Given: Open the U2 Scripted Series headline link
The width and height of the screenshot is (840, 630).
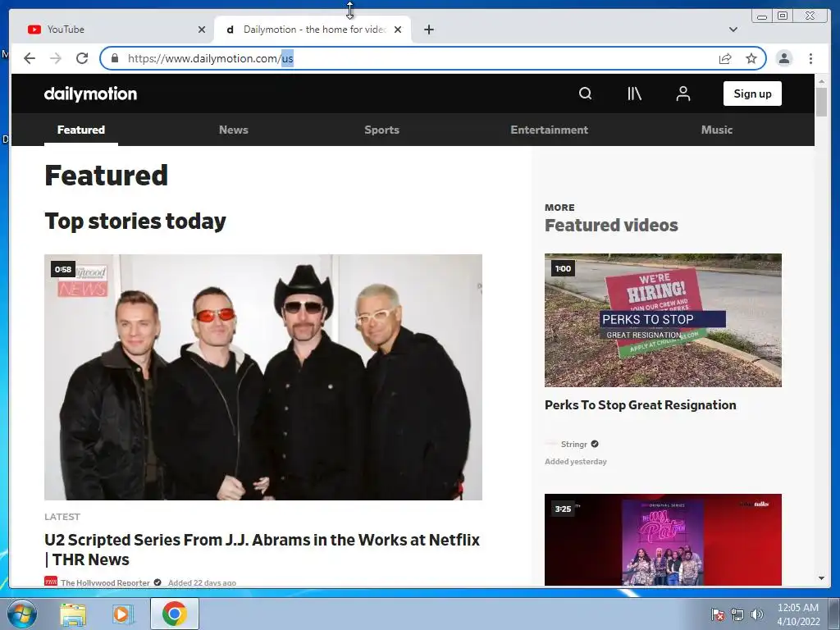Looking at the screenshot, I should pos(262,549).
